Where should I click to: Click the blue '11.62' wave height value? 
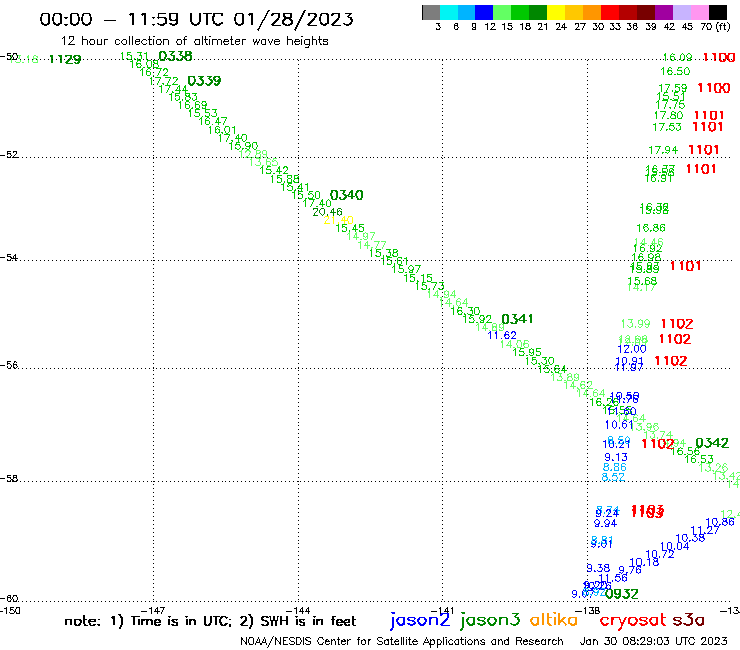(x=502, y=335)
